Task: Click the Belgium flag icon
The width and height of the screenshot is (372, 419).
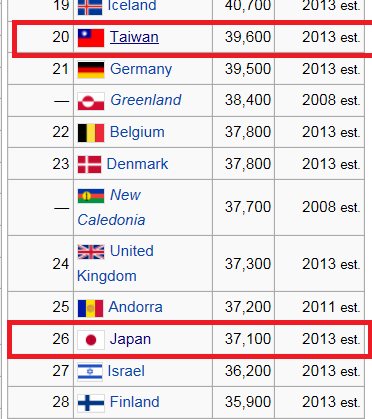Action: click(x=91, y=133)
